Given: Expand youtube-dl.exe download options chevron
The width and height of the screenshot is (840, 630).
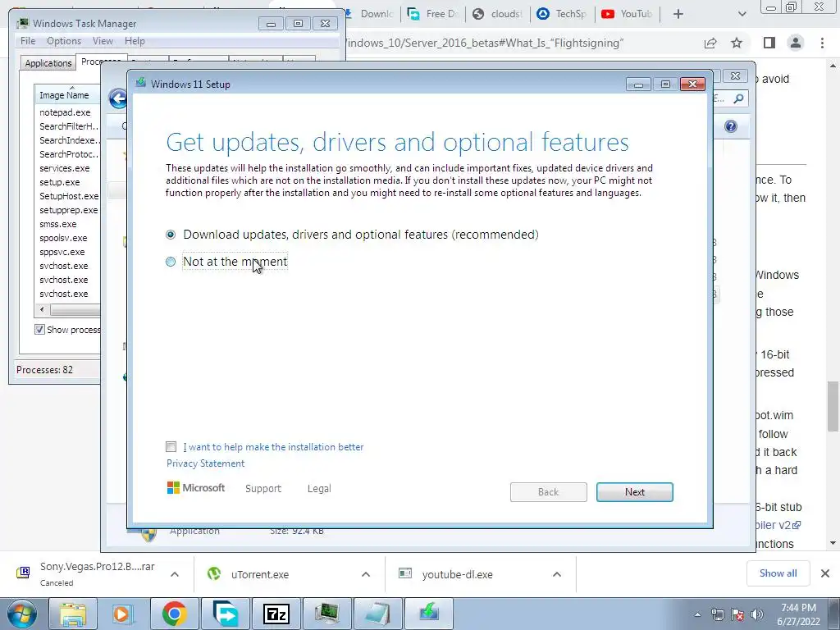Looking at the screenshot, I should (557, 574).
